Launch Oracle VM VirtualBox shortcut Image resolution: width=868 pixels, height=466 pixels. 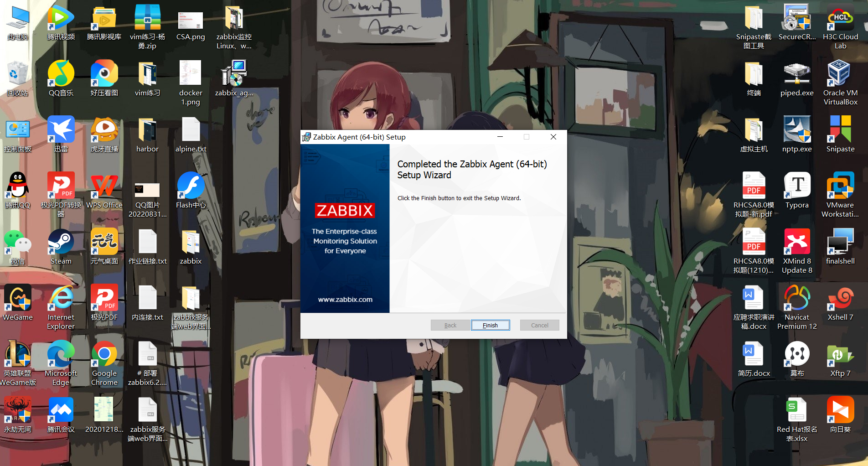coord(840,83)
